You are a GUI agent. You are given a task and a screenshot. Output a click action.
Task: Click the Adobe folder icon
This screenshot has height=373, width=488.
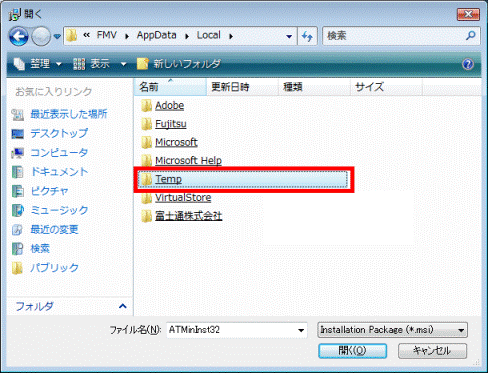click(146, 106)
